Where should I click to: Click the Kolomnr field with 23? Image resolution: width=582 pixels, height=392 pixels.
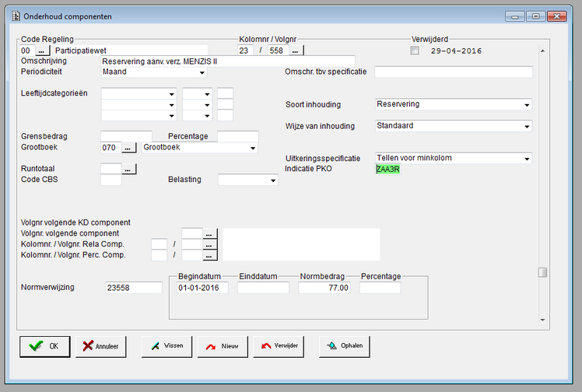click(x=245, y=51)
